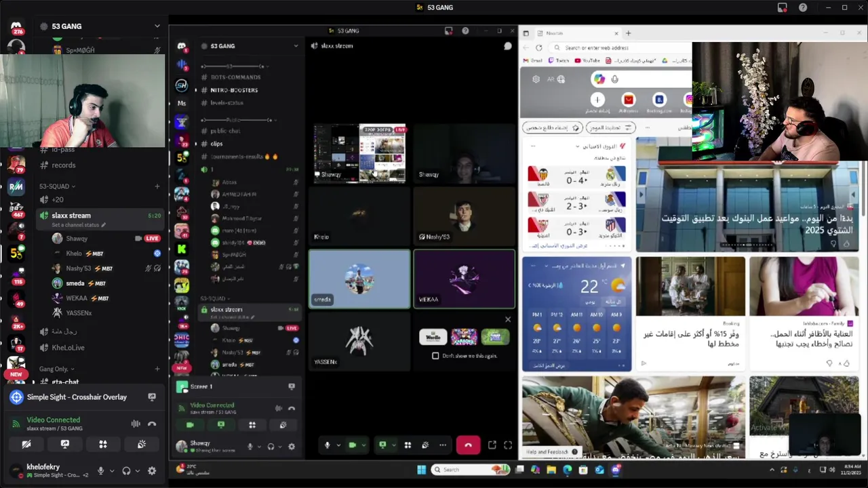Stop screen share in streamed call bar
This screenshot has width=868, height=488.
pyautogui.click(x=382, y=445)
